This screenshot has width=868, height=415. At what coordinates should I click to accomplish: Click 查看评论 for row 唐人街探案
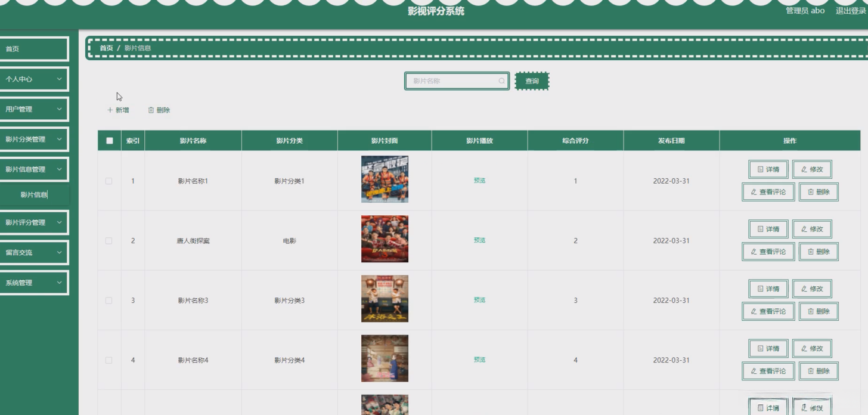[768, 252]
